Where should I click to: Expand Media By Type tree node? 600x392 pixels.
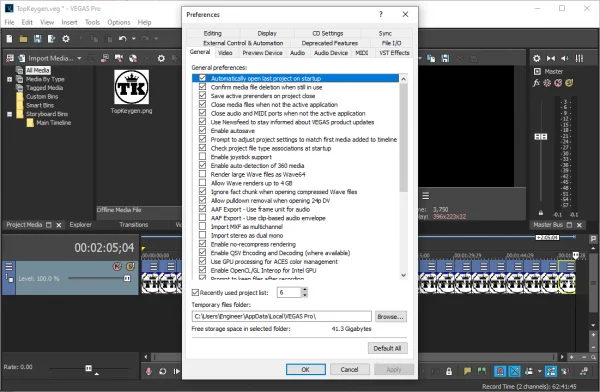tap(10, 79)
